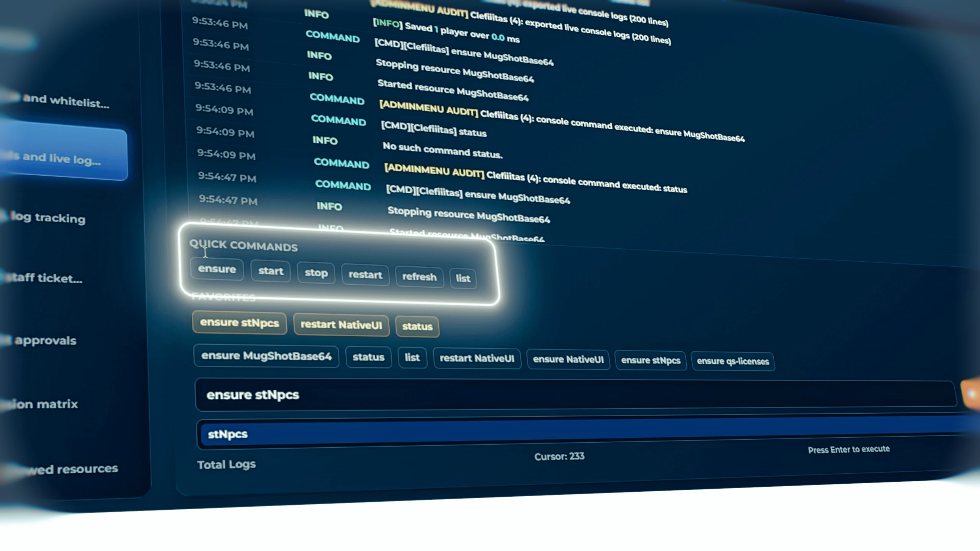Select the history chip 'ensure stNpcs' beside 'ensure qs-licenses'

point(651,360)
